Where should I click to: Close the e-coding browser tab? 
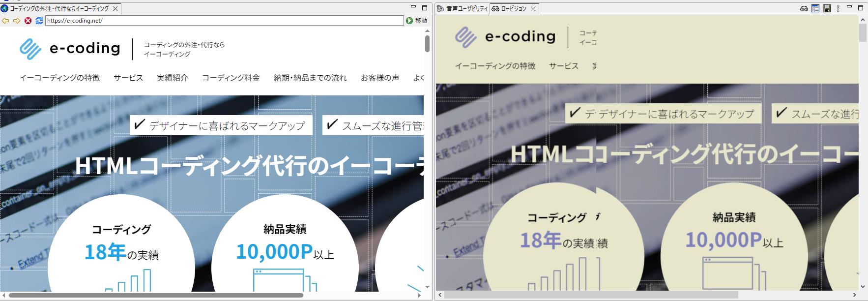(116, 8)
